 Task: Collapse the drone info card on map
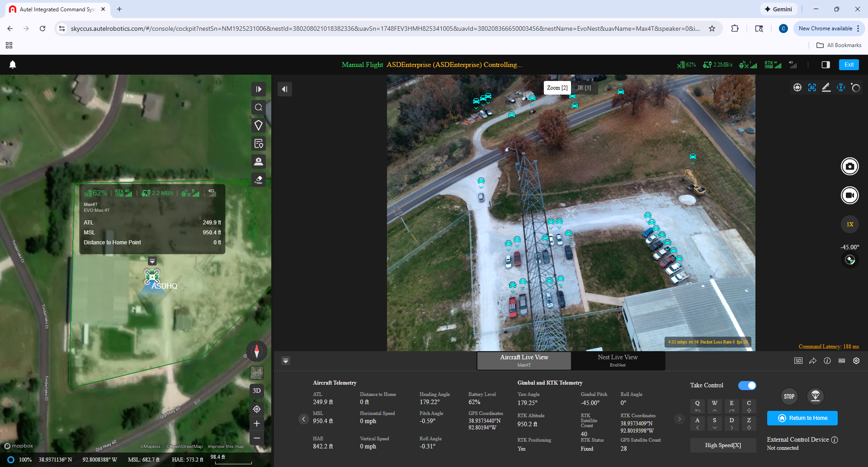(152, 261)
